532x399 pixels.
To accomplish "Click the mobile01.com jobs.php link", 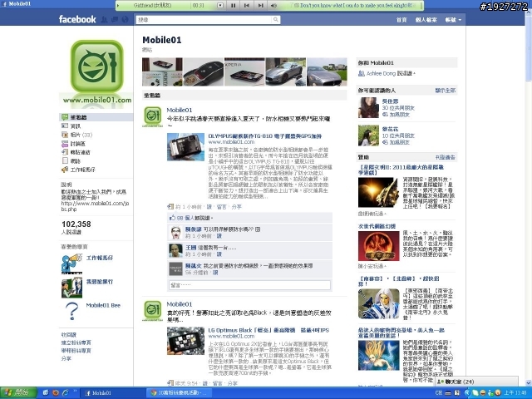I will point(95,206).
